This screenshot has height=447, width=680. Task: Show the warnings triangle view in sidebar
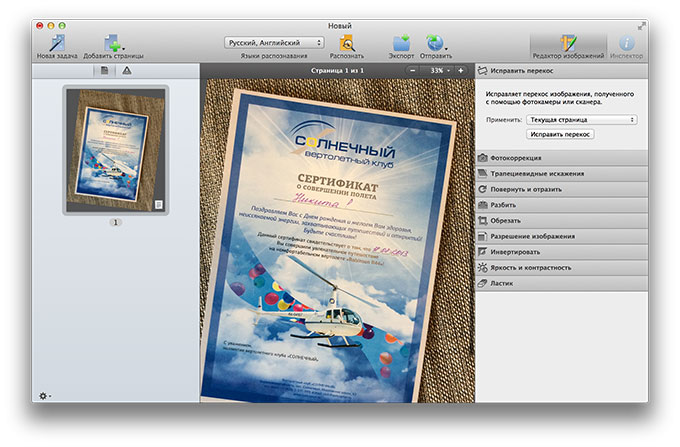click(x=127, y=71)
